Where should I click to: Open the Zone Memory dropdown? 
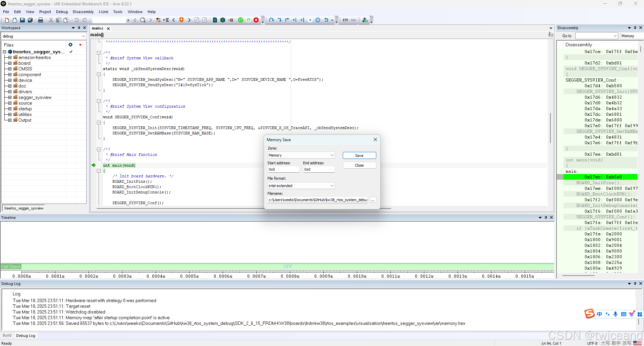tap(301, 155)
